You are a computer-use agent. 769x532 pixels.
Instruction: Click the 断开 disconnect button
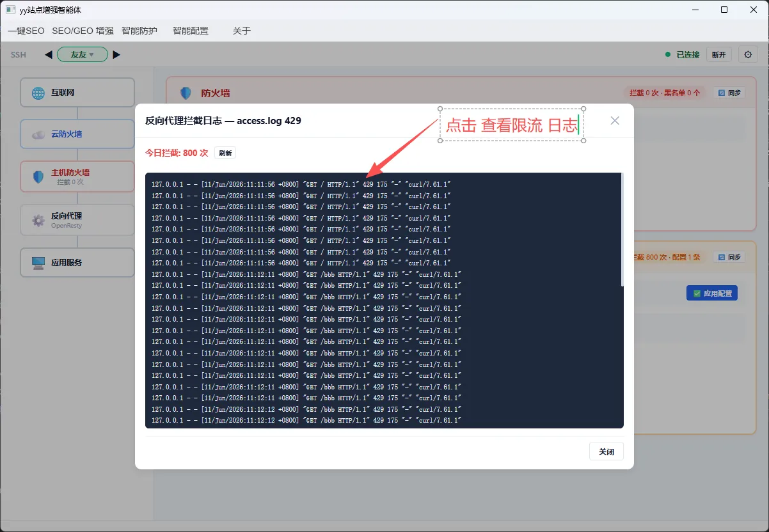(x=720, y=55)
